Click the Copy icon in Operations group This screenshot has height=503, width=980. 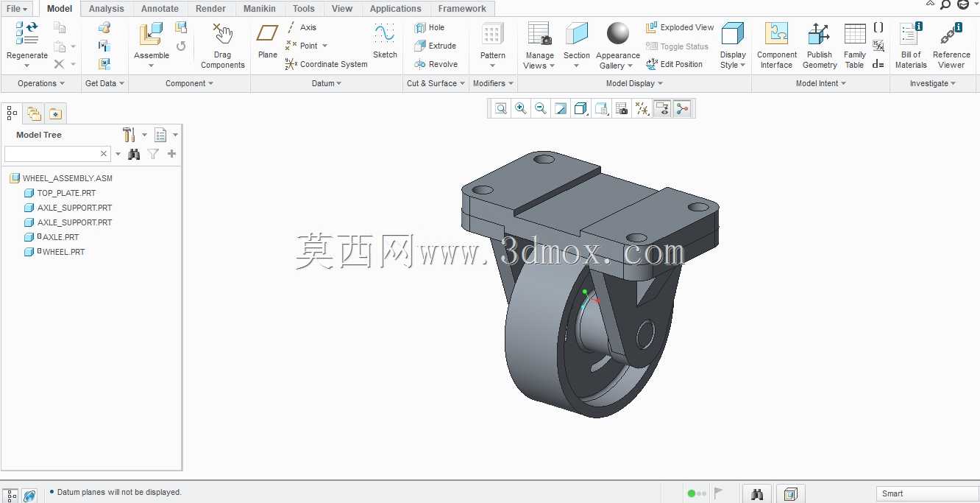click(x=60, y=28)
